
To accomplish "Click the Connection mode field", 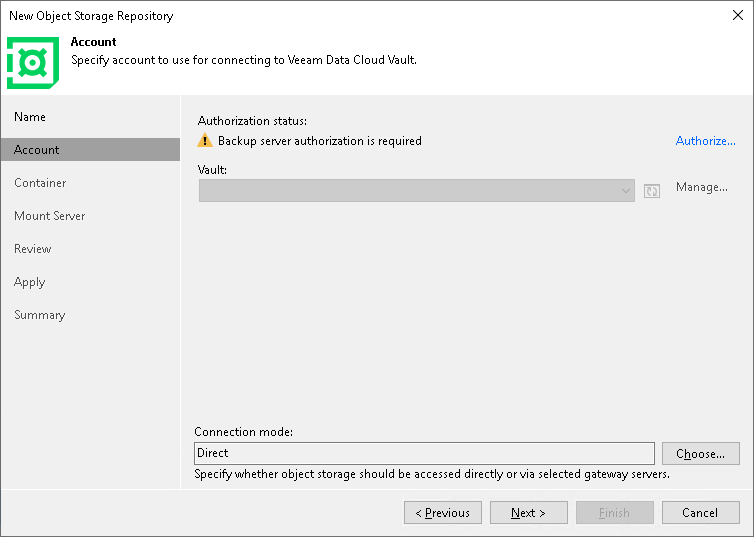I will point(424,453).
